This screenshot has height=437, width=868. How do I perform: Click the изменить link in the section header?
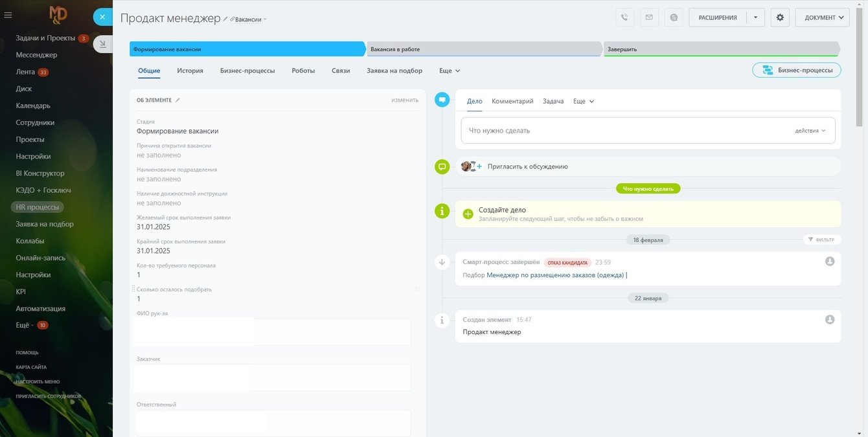point(405,100)
